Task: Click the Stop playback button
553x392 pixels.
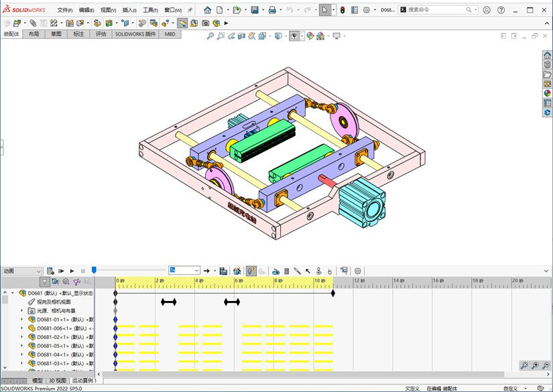Action: (83, 271)
